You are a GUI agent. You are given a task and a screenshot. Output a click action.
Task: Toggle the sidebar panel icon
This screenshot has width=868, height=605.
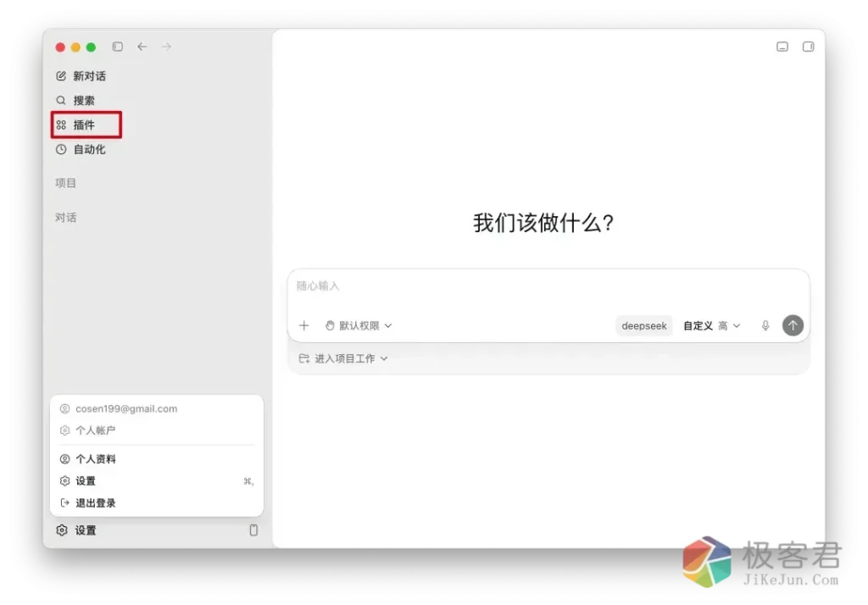pyautogui.click(x=117, y=47)
